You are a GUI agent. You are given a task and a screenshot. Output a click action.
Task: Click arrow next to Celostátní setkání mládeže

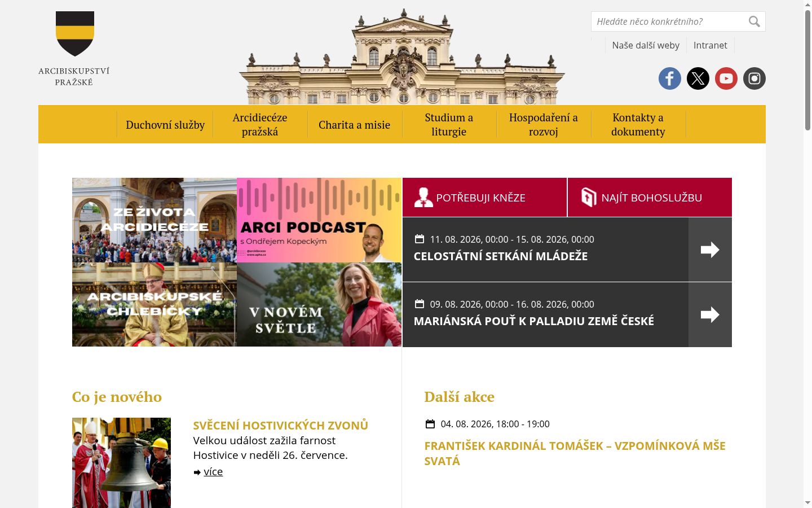[710, 249]
